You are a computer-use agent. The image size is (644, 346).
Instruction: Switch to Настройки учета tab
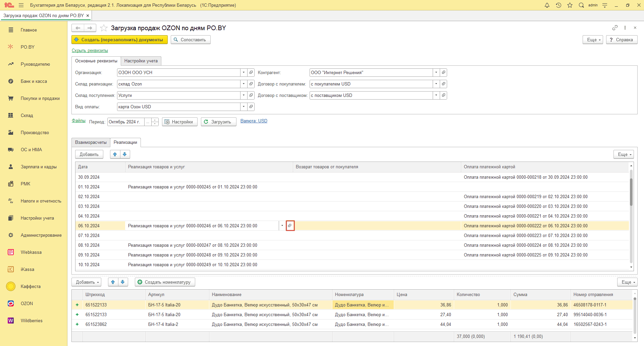pyautogui.click(x=141, y=61)
